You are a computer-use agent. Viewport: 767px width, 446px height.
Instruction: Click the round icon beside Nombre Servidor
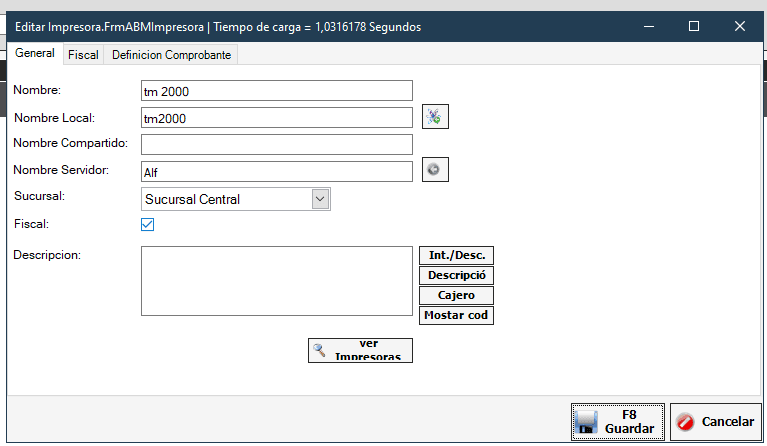tap(434, 170)
